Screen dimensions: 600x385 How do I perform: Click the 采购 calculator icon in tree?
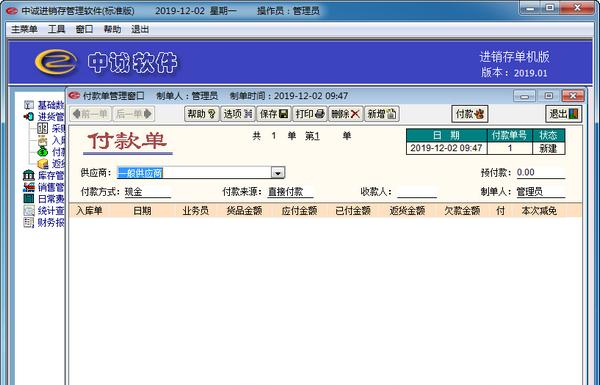[x=42, y=128]
